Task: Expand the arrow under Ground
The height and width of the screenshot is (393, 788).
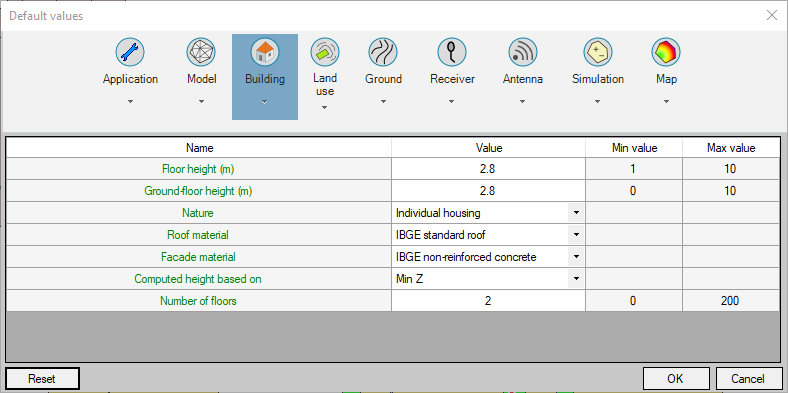Action: (383, 102)
